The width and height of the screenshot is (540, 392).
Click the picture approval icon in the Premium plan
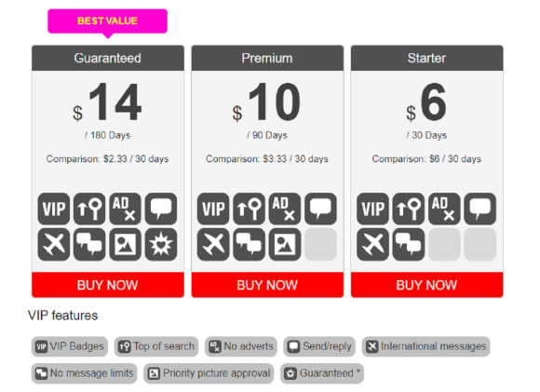coord(285,245)
